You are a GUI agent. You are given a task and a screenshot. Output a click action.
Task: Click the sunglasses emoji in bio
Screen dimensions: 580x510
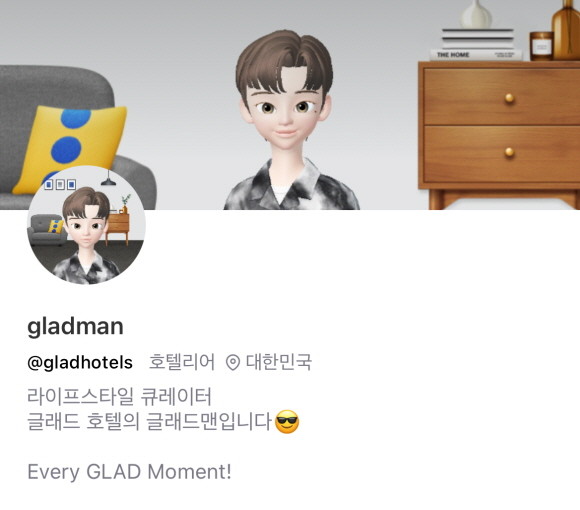pyautogui.click(x=287, y=422)
